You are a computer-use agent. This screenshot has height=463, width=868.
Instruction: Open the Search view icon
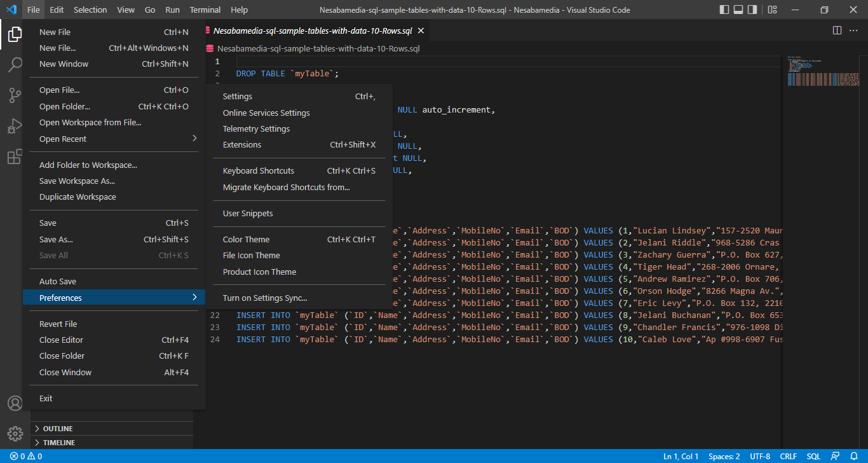(15, 65)
